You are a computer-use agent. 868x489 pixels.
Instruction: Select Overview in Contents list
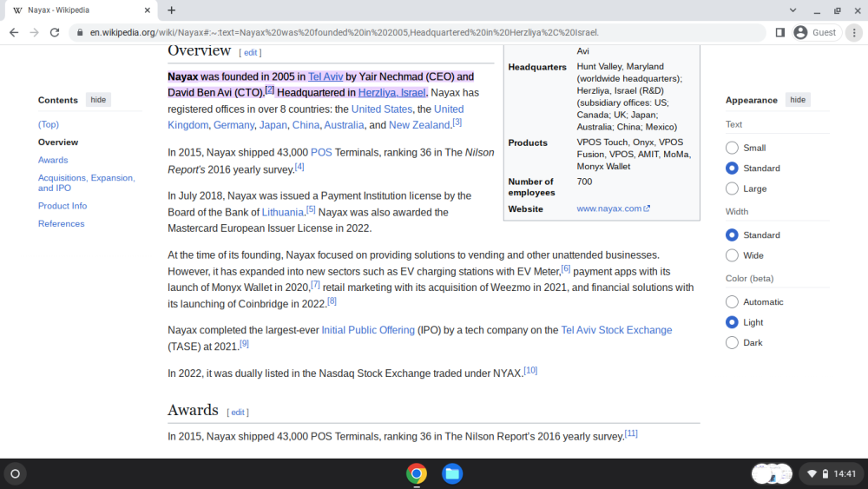point(58,142)
